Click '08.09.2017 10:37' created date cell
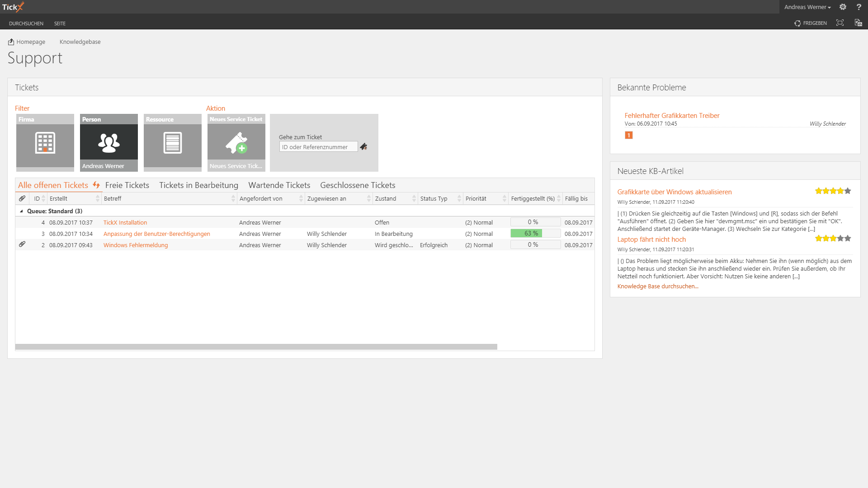This screenshot has width=868, height=488. pyautogui.click(x=71, y=222)
